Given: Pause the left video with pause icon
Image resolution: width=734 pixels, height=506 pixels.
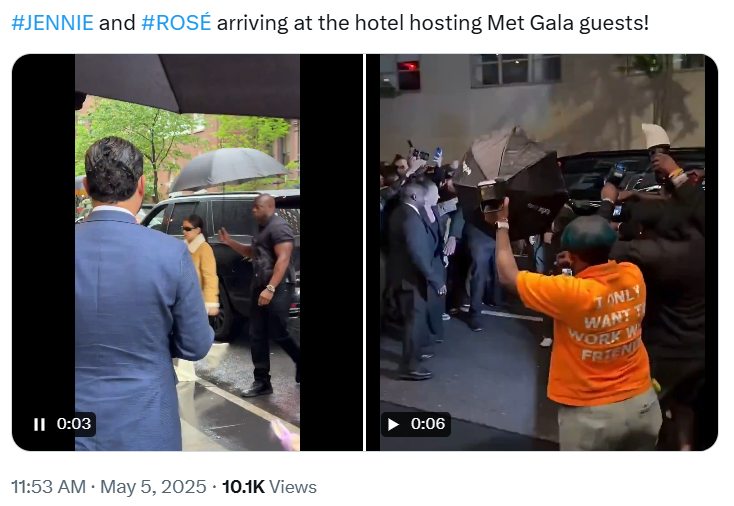Looking at the screenshot, I should [x=39, y=425].
